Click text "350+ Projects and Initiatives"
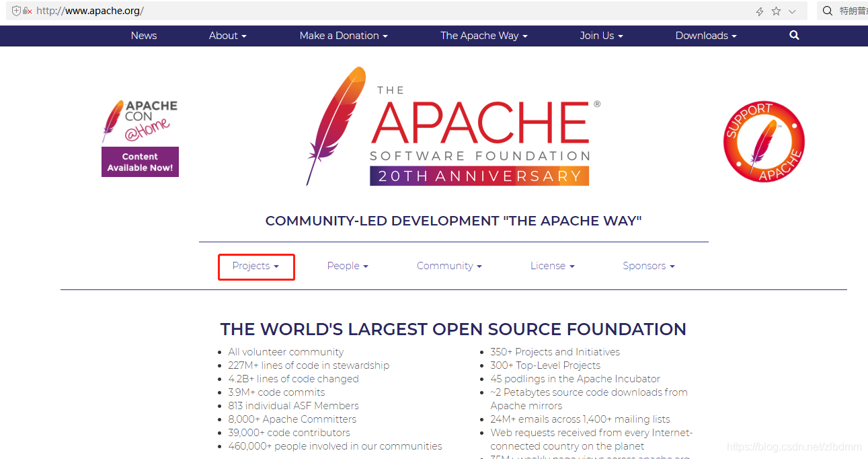The height and width of the screenshot is (459, 868). [555, 352]
